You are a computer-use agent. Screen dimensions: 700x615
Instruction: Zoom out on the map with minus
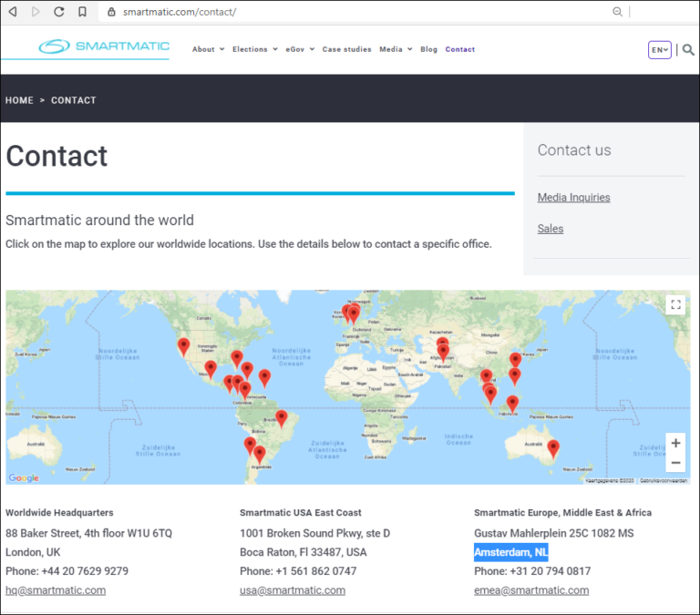[x=675, y=463]
